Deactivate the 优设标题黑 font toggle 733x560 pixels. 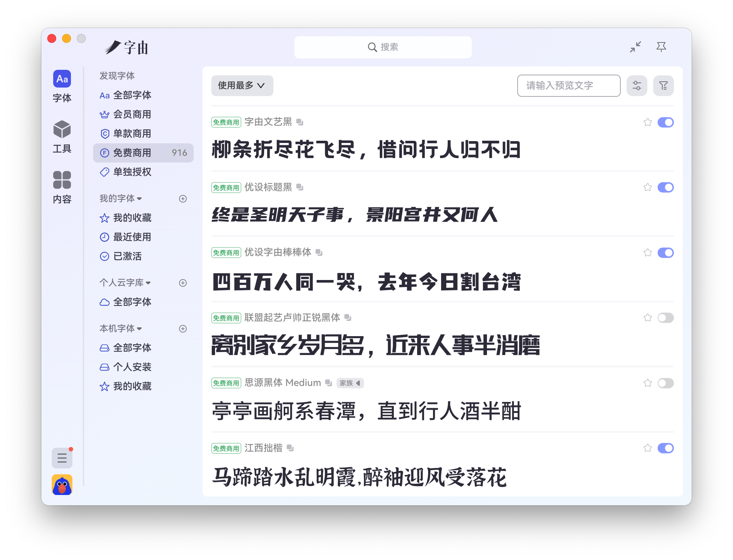pyautogui.click(x=665, y=187)
